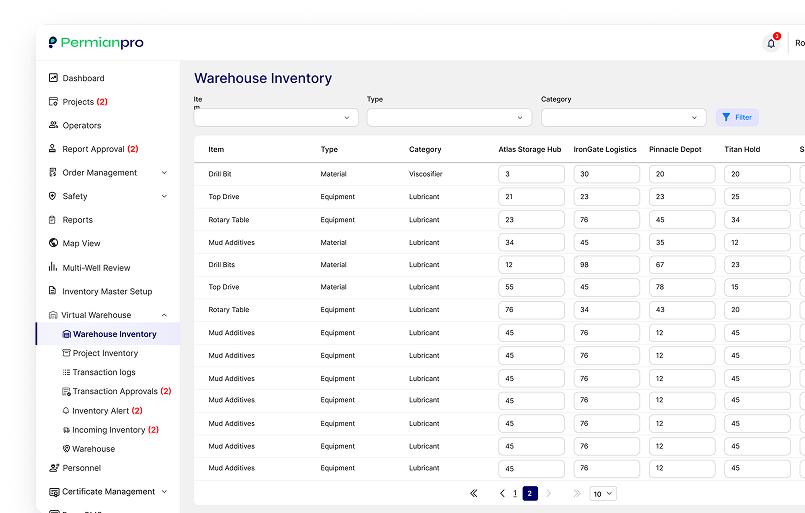Click the Incoming Inventory truck icon
The height and width of the screenshot is (513, 805).
point(66,430)
